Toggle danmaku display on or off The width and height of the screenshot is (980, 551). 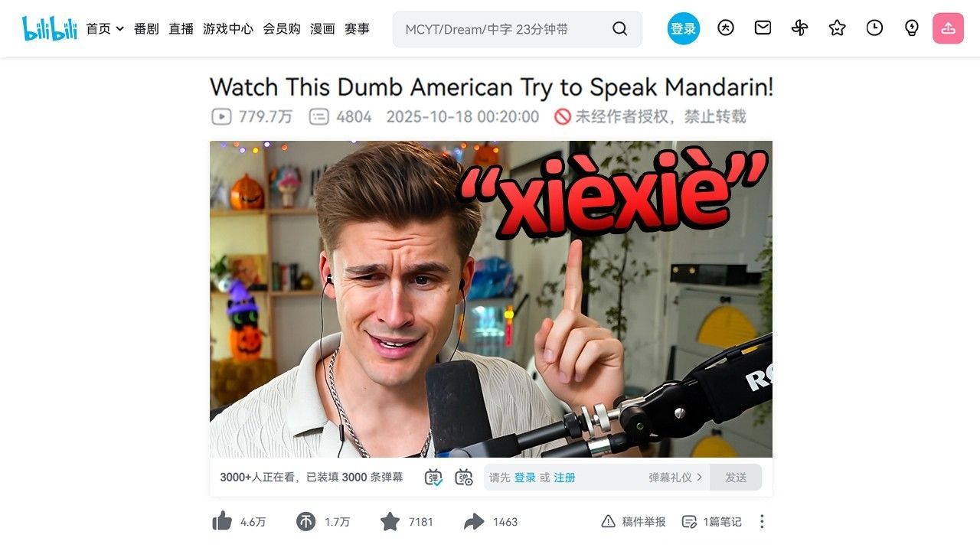433,477
